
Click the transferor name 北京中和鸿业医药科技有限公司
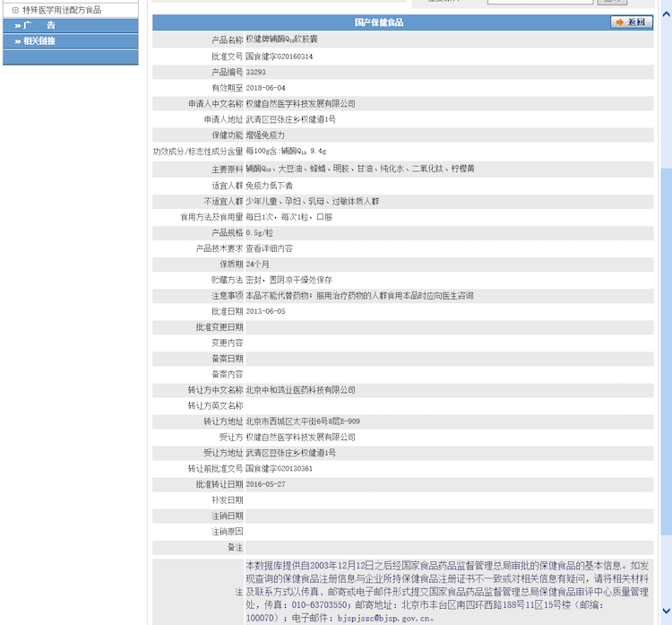(300, 390)
